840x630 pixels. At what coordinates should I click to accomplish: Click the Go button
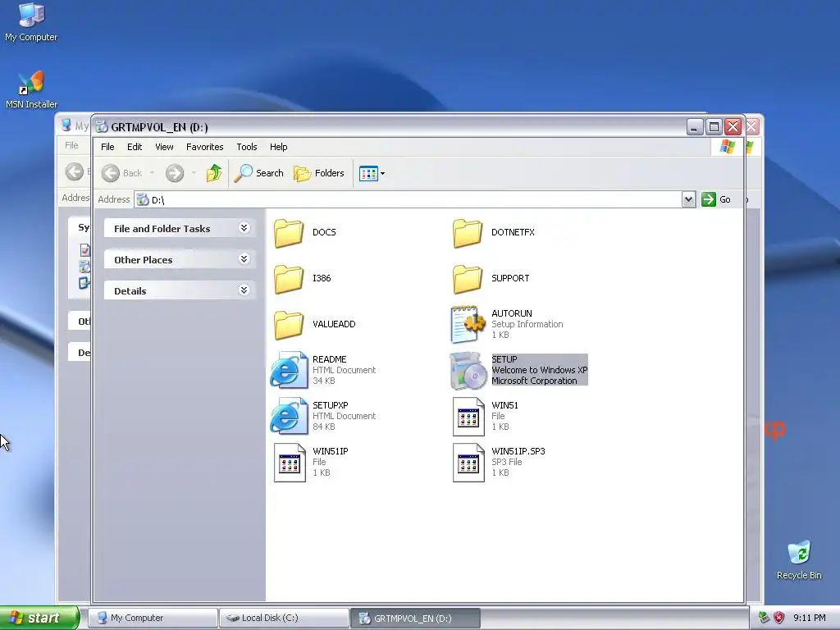click(x=716, y=199)
